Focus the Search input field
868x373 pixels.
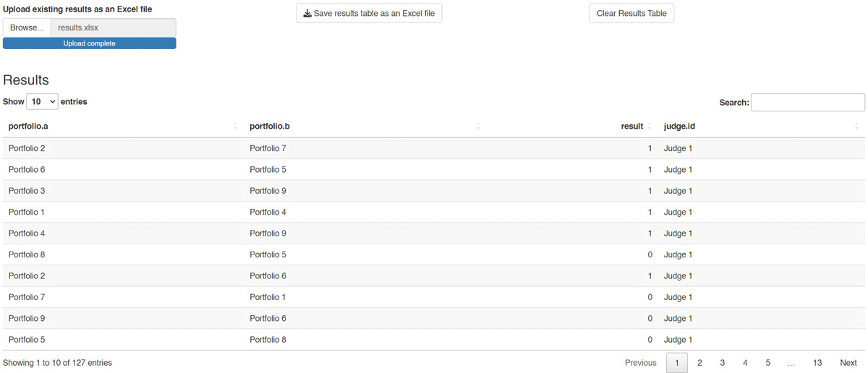[x=808, y=103]
